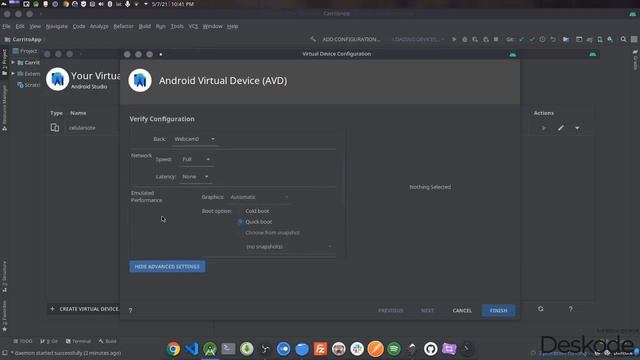Open the TODO tool window tab
This screenshot has height=360, width=640.
point(23,341)
